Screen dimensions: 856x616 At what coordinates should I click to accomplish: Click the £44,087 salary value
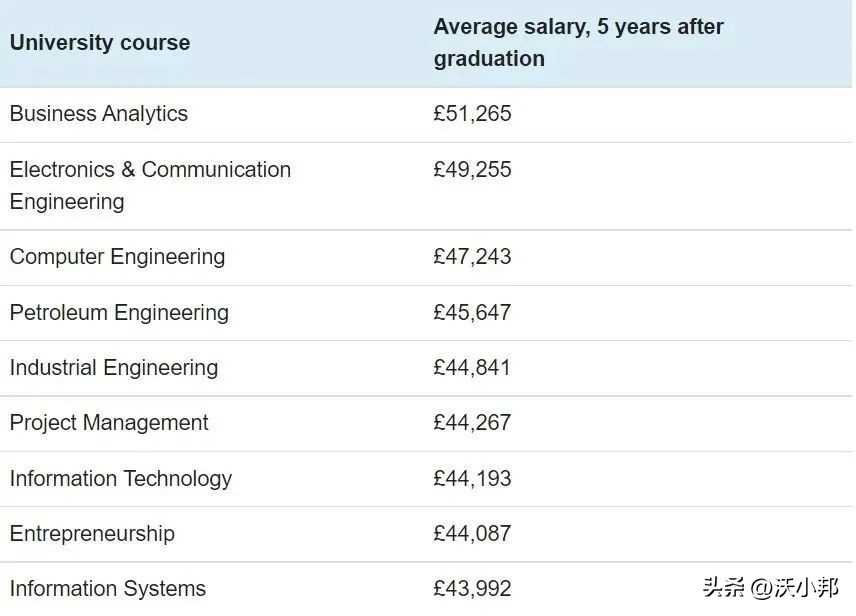(472, 534)
